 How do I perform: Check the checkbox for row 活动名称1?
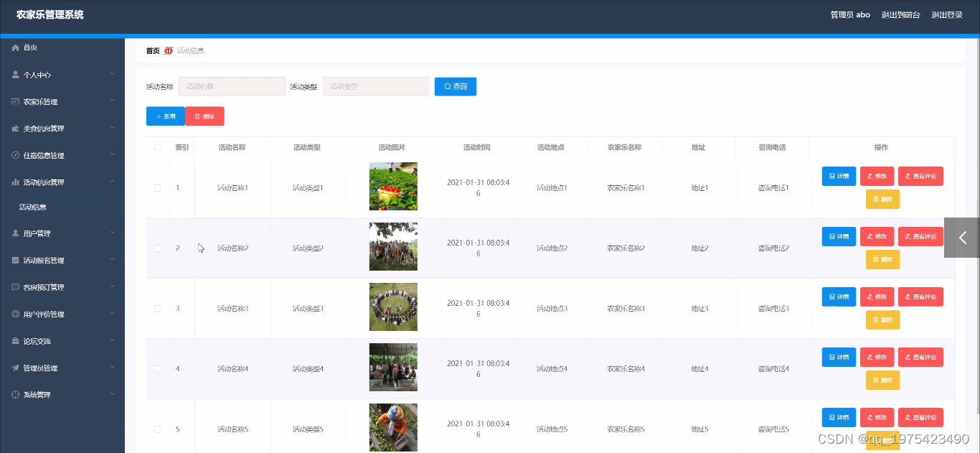tap(157, 187)
